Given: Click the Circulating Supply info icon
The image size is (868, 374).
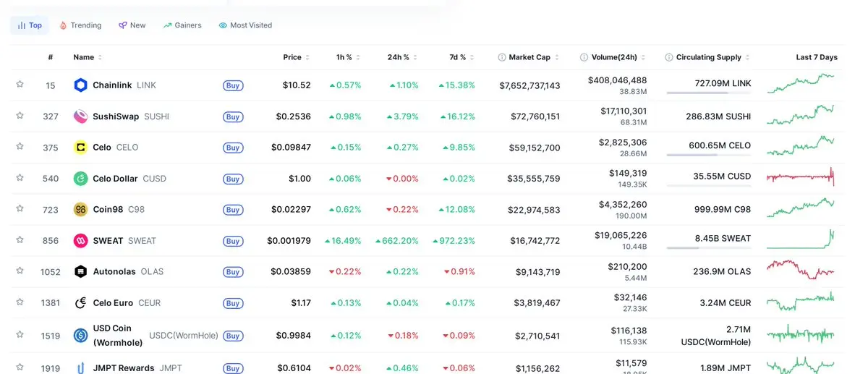Looking at the screenshot, I should pos(669,57).
